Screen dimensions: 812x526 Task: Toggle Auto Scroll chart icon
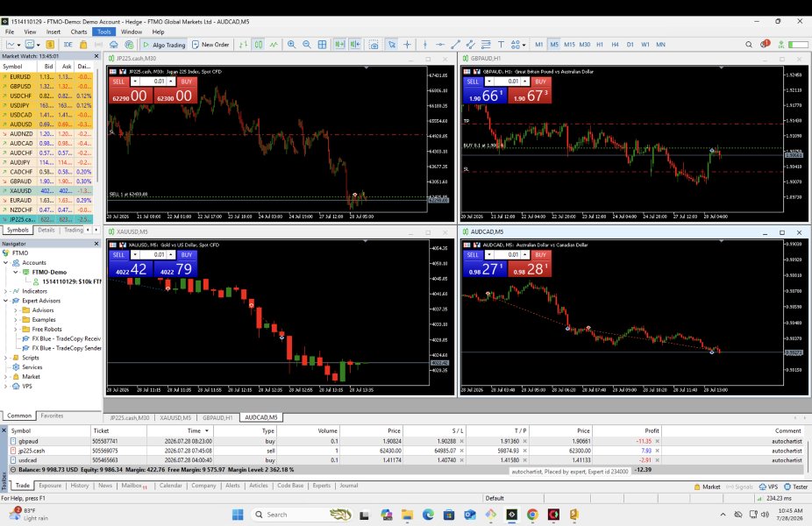(339, 45)
